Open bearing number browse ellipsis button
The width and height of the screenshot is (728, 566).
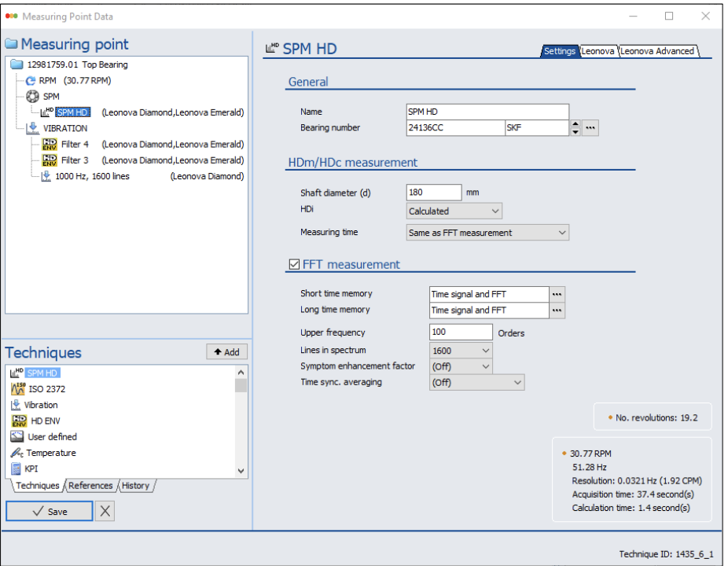click(x=590, y=128)
